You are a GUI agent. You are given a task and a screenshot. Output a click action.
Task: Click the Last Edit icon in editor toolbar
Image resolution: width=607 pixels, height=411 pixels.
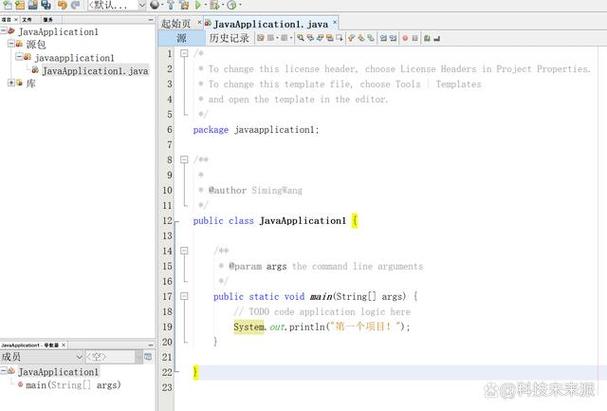pos(261,38)
